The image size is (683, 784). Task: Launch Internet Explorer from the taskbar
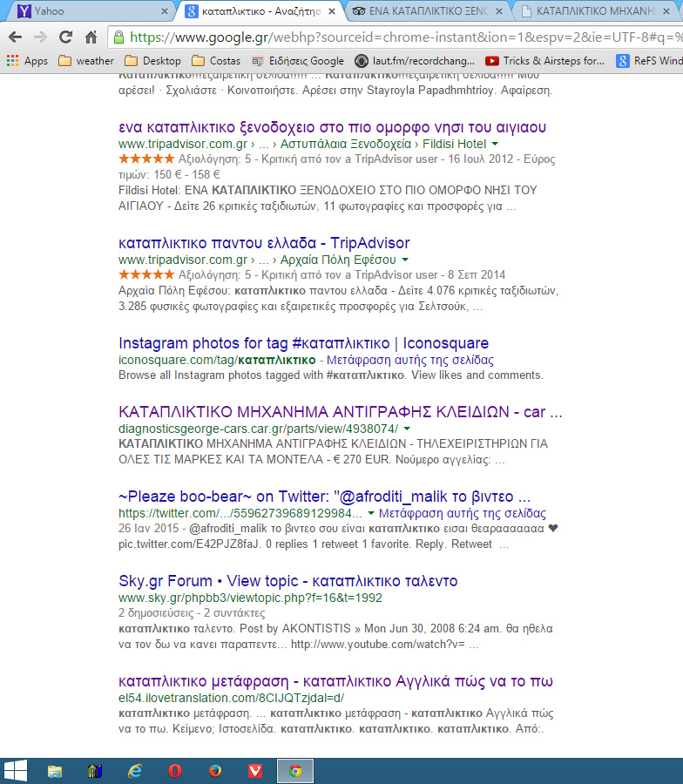click(x=134, y=771)
